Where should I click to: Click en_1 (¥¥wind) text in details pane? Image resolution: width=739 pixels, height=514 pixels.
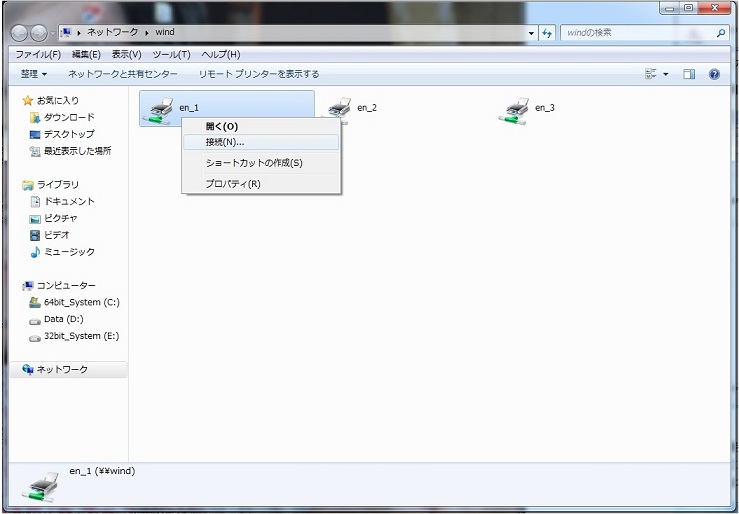(x=102, y=471)
